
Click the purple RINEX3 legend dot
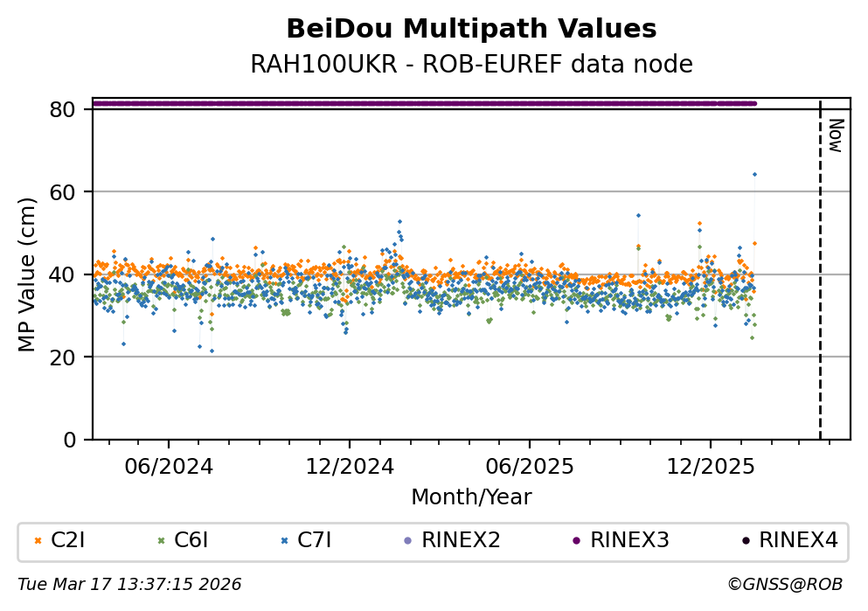[576, 541]
